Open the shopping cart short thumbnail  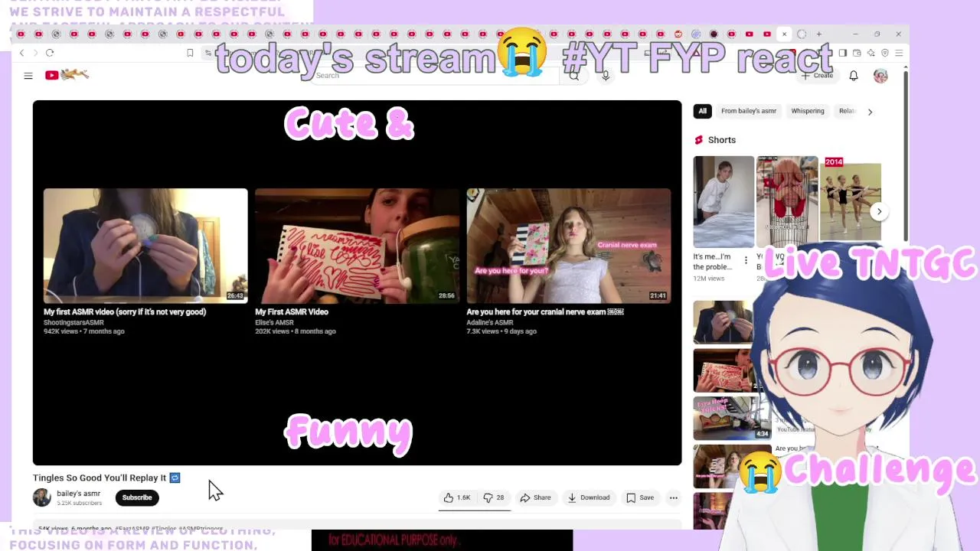[x=787, y=202]
